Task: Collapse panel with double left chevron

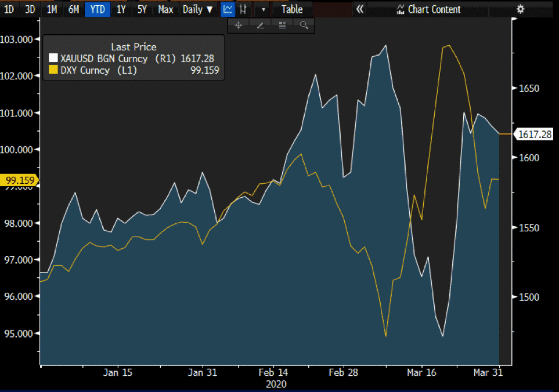Action: click(360, 9)
